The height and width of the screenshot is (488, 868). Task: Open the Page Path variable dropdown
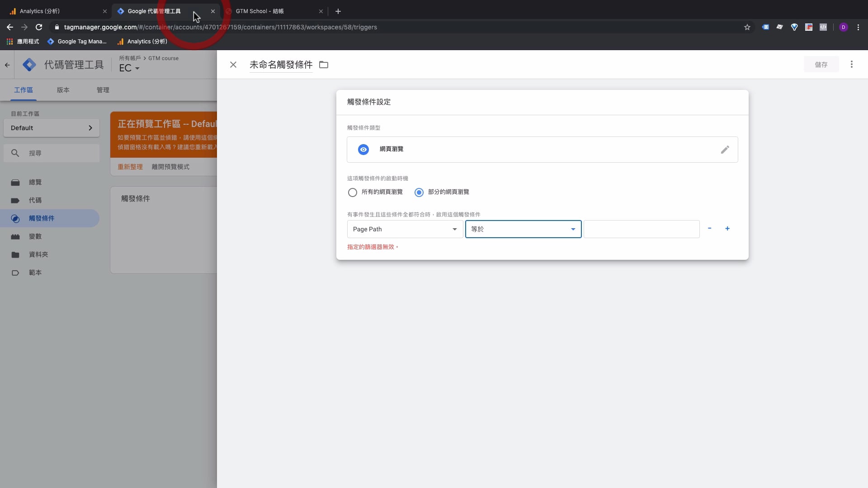[x=405, y=229]
